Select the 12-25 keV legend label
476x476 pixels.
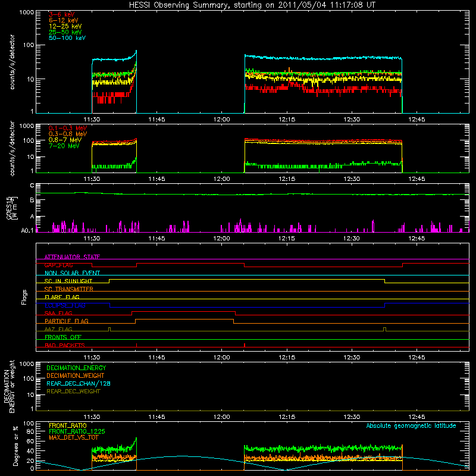click(x=65, y=26)
